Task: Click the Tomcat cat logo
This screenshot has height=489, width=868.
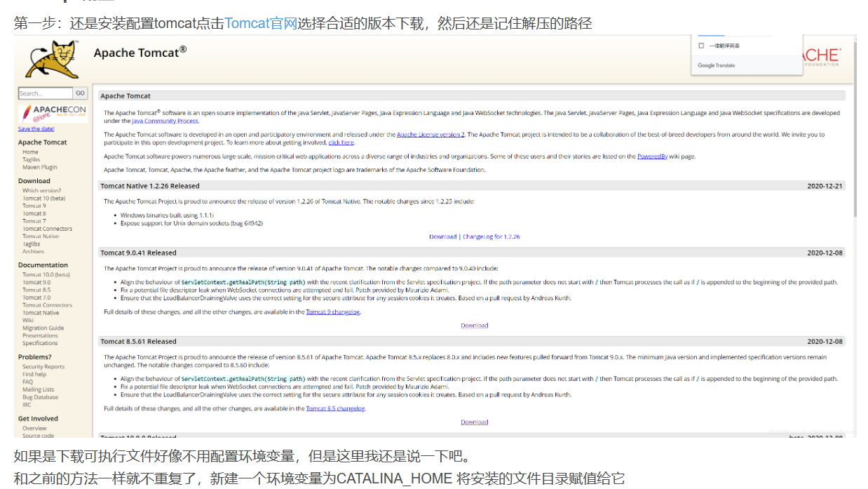Action: [x=50, y=59]
